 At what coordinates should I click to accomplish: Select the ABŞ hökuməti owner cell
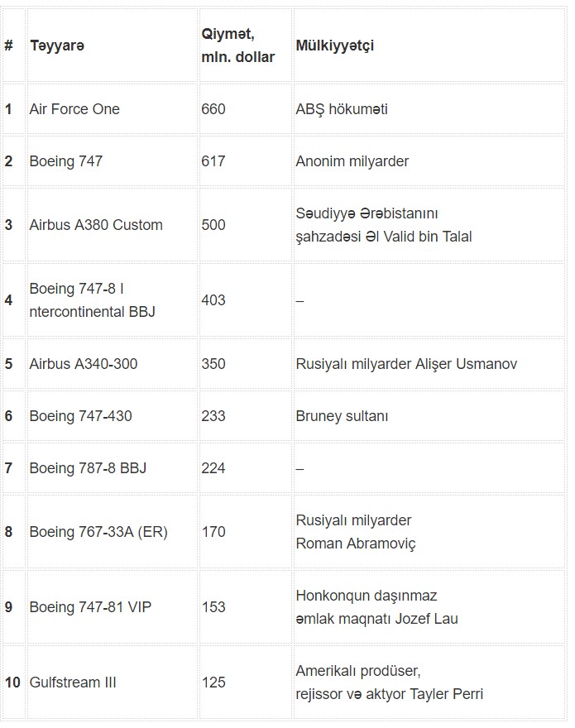click(342, 109)
